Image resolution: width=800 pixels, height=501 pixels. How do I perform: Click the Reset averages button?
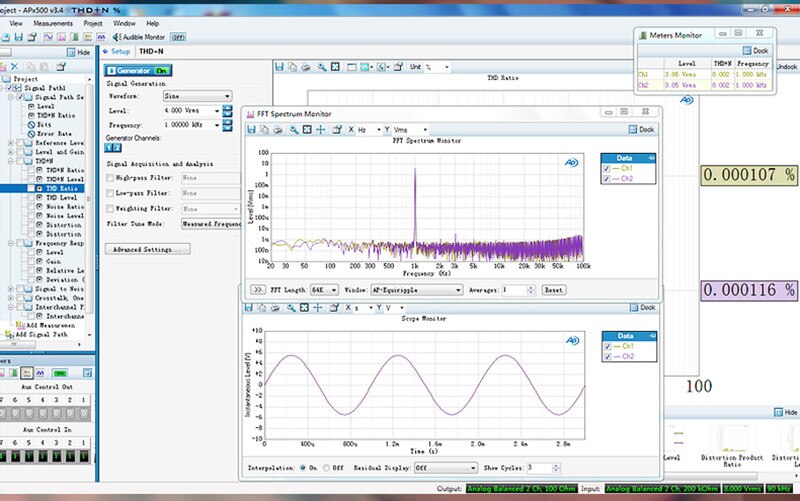pyautogui.click(x=554, y=290)
